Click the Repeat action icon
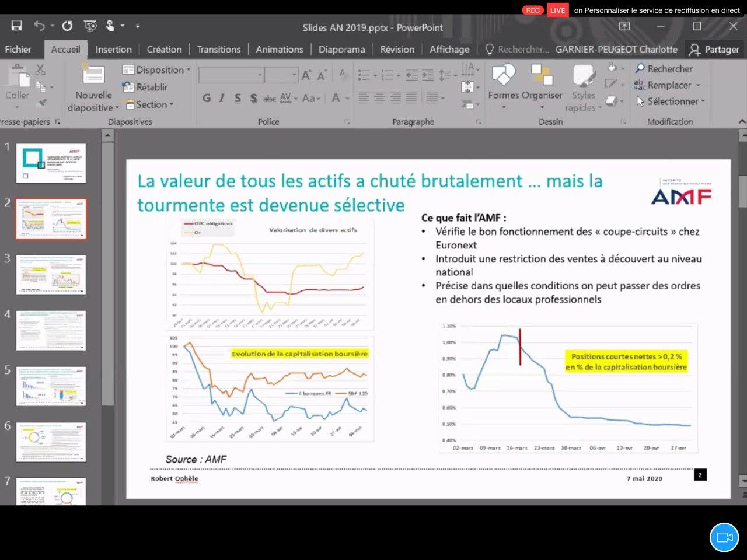Image resolution: width=747 pixels, height=560 pixels. [68, 26]
